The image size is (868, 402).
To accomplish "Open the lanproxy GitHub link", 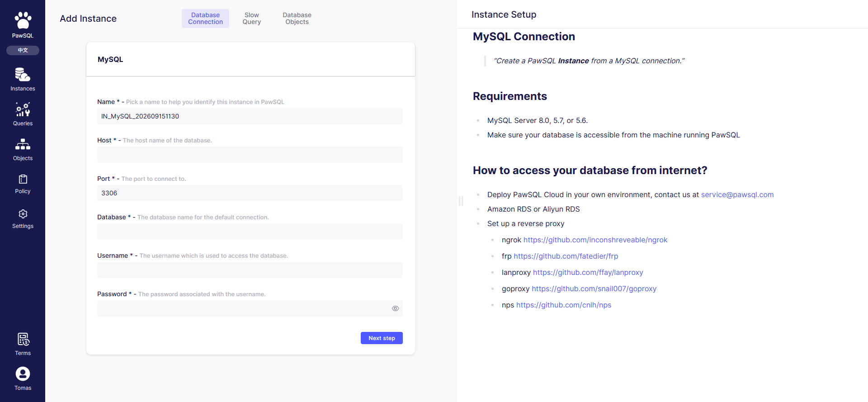I will tap(588, 272).
